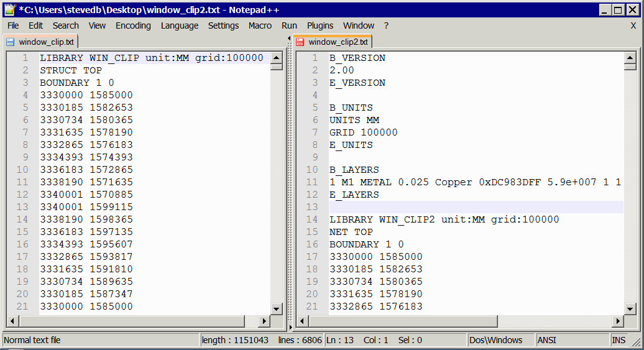Click the right pane horizontal scrollbar thumb
This screenshot has width=644, height=350.
pos(403,321)
